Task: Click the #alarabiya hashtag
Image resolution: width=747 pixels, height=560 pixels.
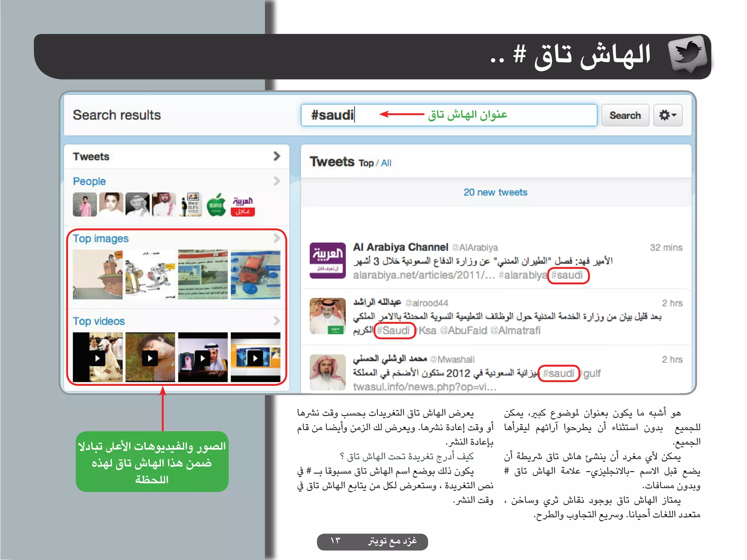Action: [x=523, y=275]
